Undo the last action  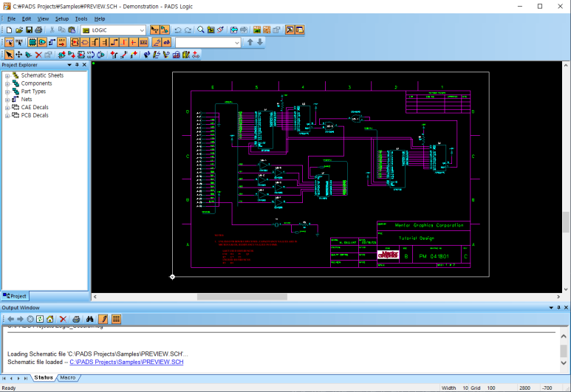pos(178,30)
